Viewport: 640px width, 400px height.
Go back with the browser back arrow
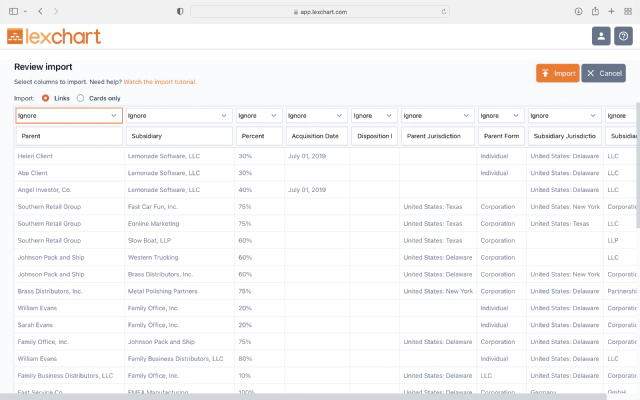pyautogui.click(x=40, y=11)
